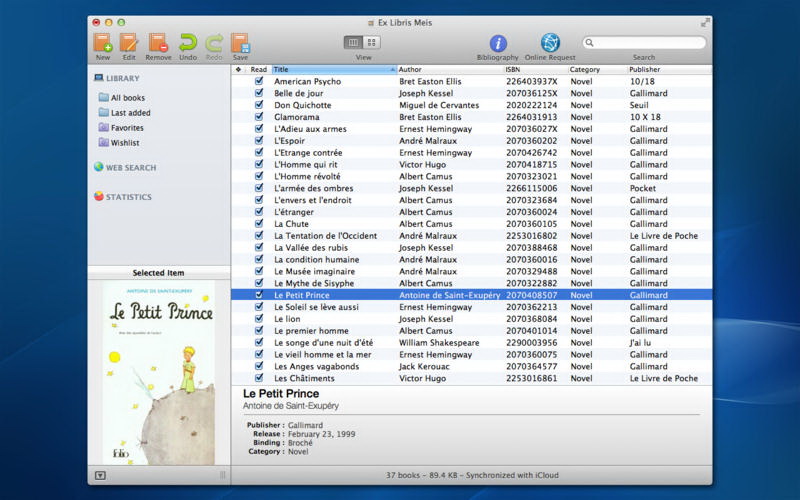The width and height of the screenshot is (800, 500).
Task: Open the Statistics sidebar section
Action: (x=128, y=197)
